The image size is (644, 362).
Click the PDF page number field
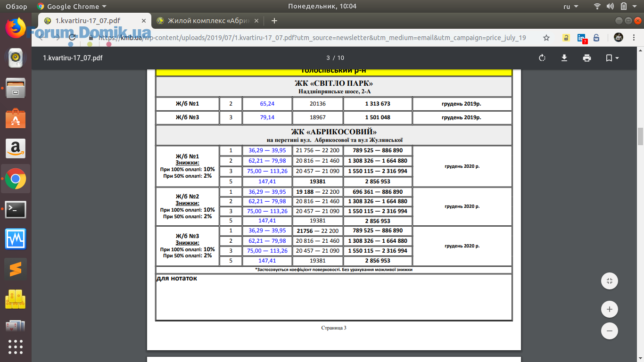pos(328,58)
